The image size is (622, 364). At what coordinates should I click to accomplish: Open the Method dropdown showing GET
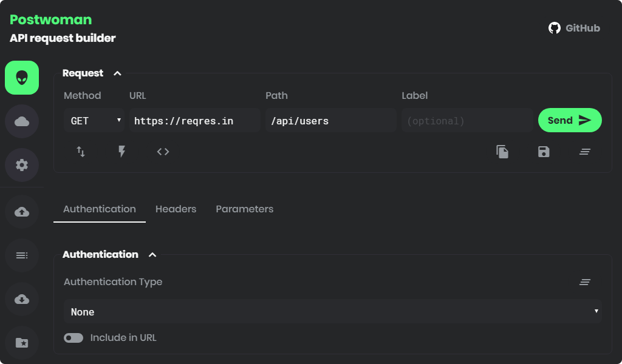tap(94, 120)
